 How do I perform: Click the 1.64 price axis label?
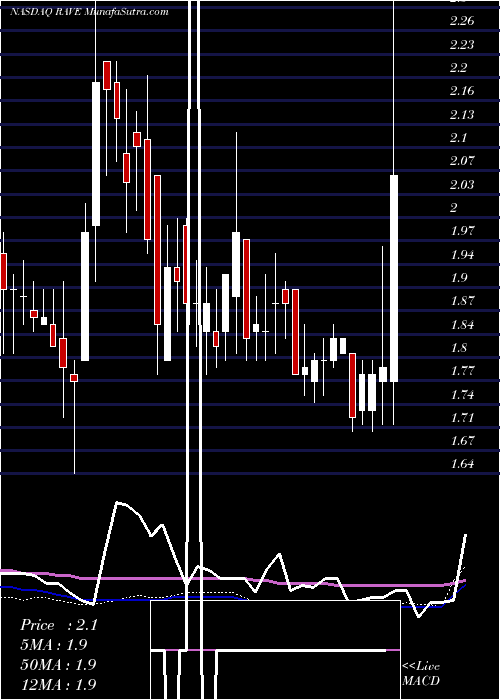click(462, 464)
